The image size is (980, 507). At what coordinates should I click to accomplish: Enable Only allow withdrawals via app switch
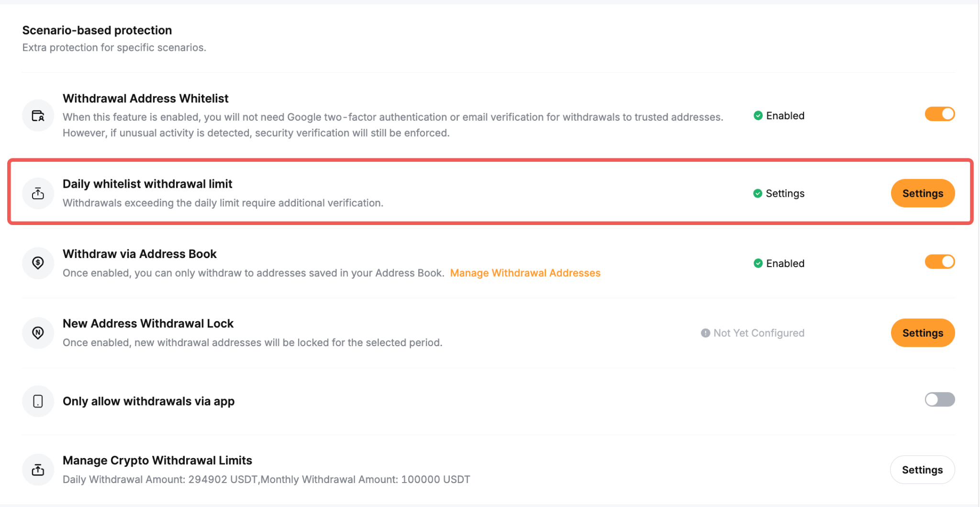pos(939,399)
